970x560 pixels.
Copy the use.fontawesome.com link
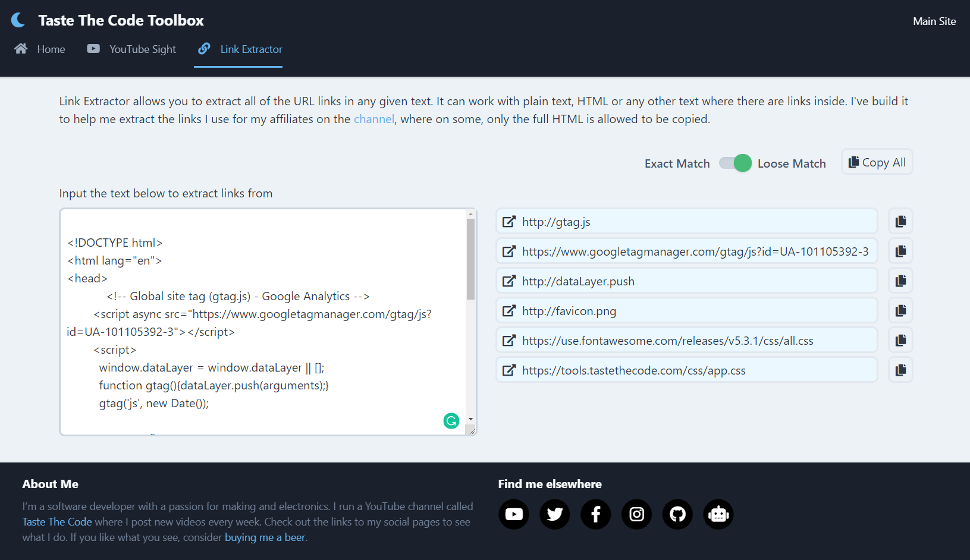pyautogui.click(x=900, y=340)
